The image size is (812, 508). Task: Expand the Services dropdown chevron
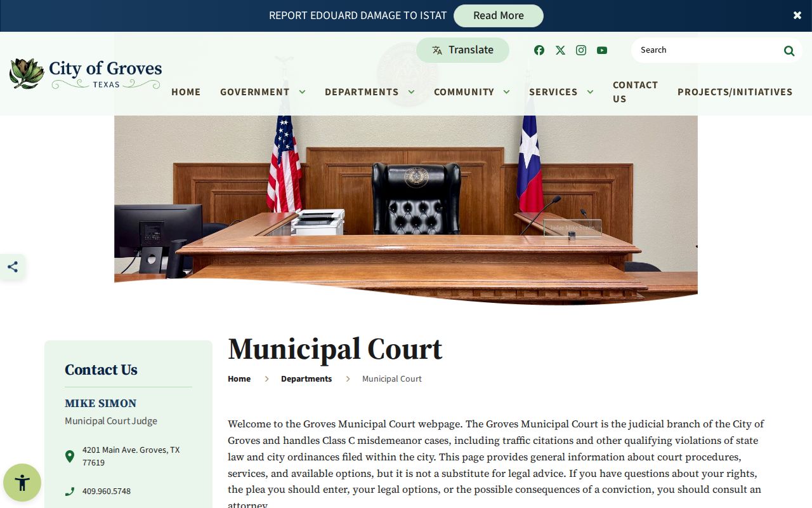tap(590, 92)
